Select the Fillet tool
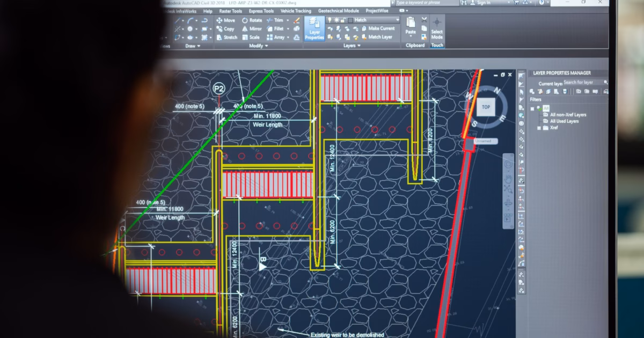 [276, 28]
